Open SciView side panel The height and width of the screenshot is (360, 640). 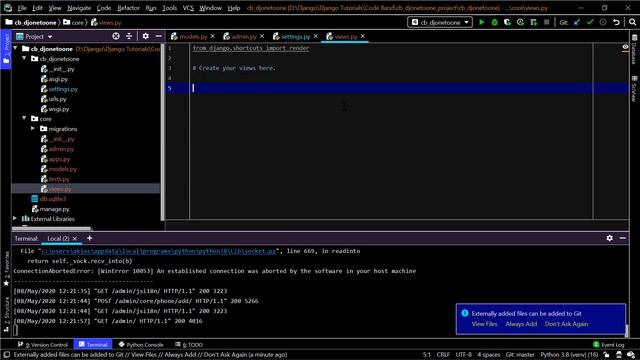coord(634,89)
